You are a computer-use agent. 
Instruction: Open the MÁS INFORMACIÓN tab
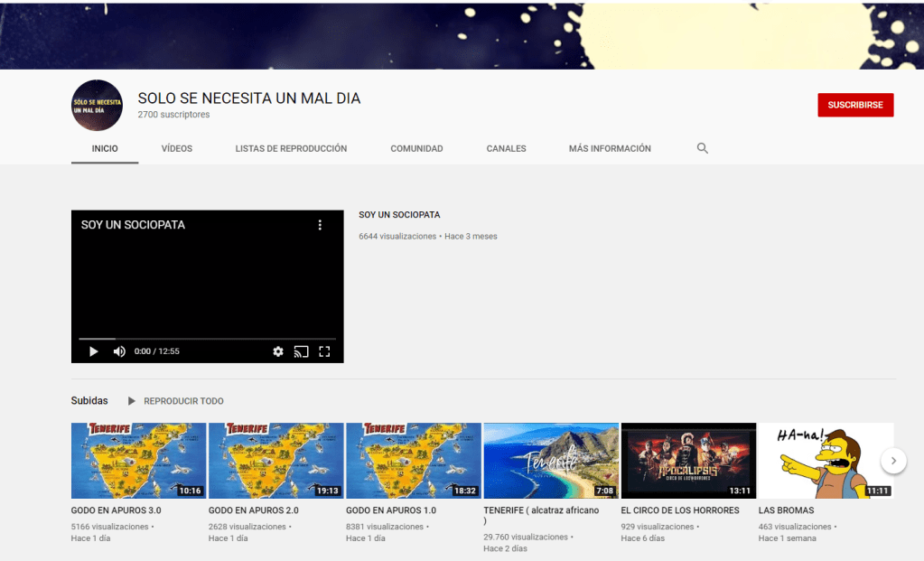[610, 148]
